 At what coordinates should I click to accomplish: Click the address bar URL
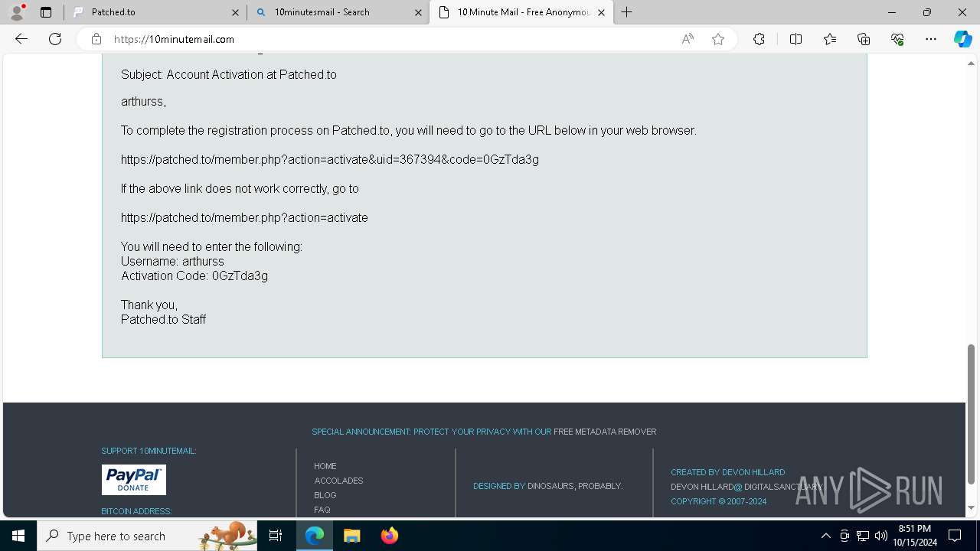pos(175,39)
